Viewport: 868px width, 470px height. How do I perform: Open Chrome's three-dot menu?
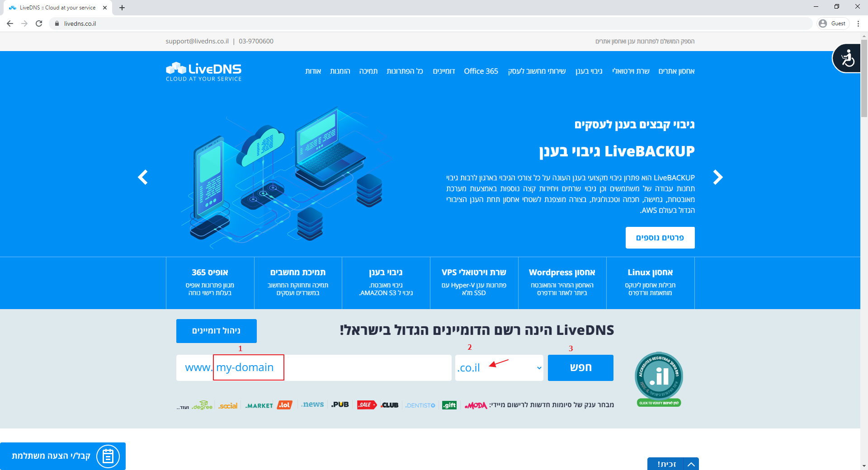[x=858, y=23]
